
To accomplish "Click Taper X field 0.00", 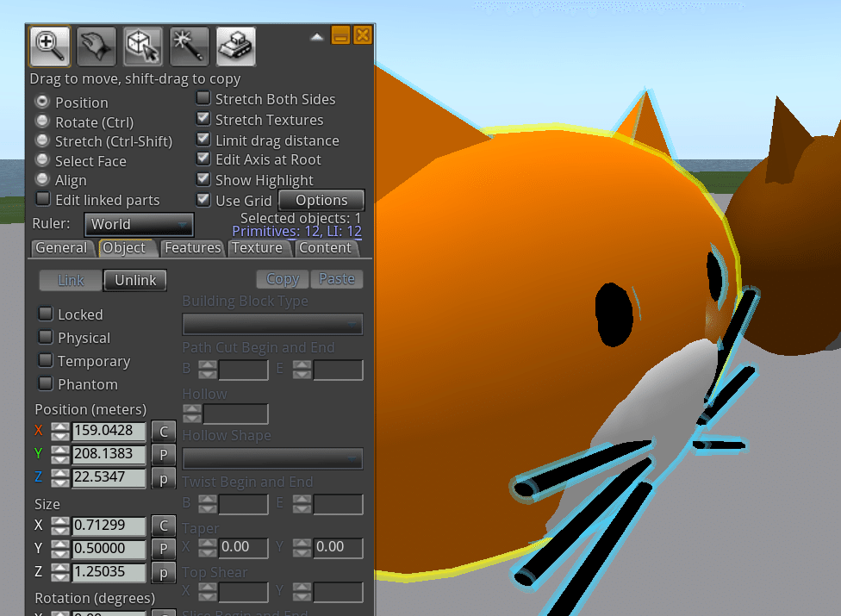I will point(244,548).
